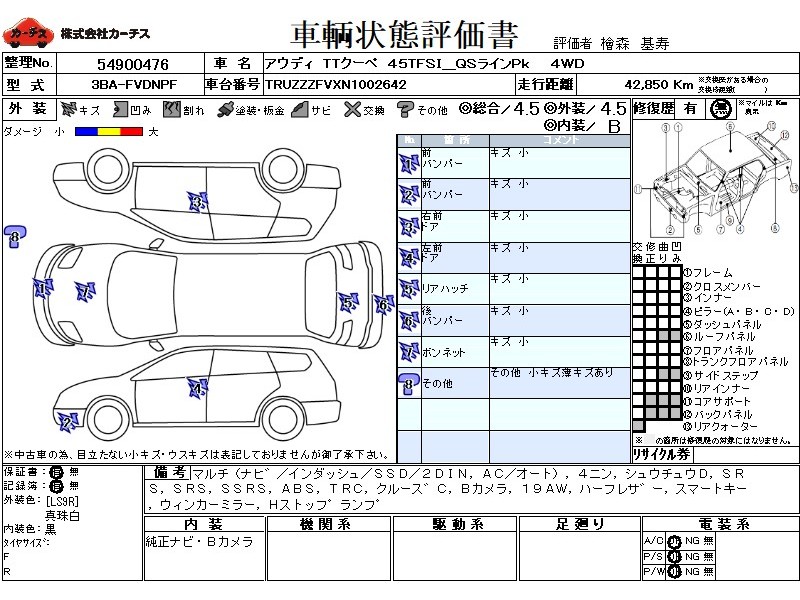Viewport: 800px width, 600px height.
Task: Click the サビ rust legend icon
Action: pos(298,109)
